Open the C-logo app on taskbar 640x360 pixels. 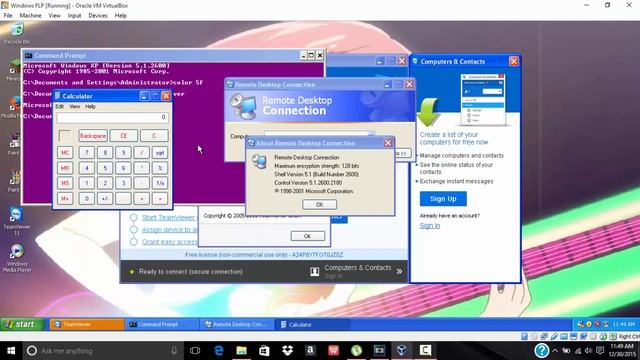(425, 350)
